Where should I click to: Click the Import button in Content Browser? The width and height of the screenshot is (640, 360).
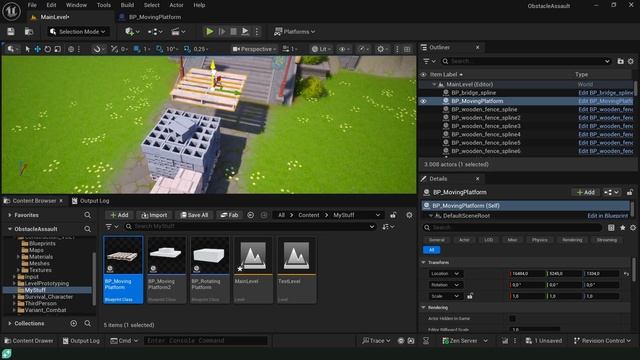point(154,215)
